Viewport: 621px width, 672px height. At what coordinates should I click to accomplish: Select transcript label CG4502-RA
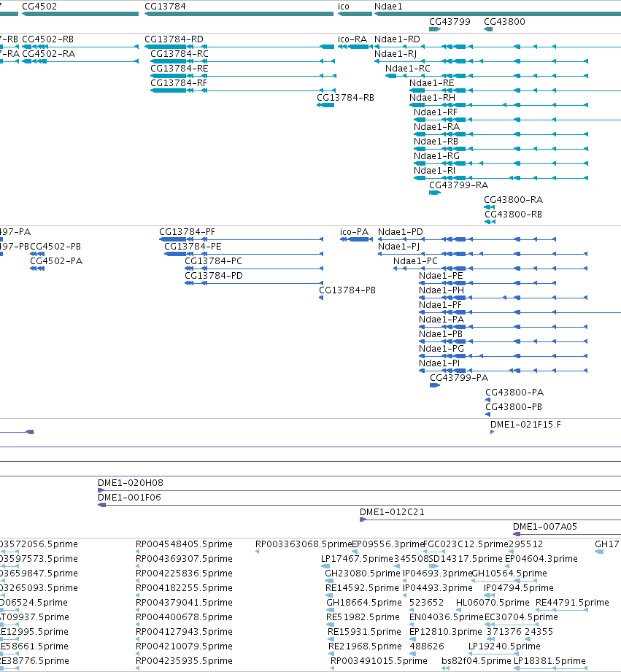point(48,53)
